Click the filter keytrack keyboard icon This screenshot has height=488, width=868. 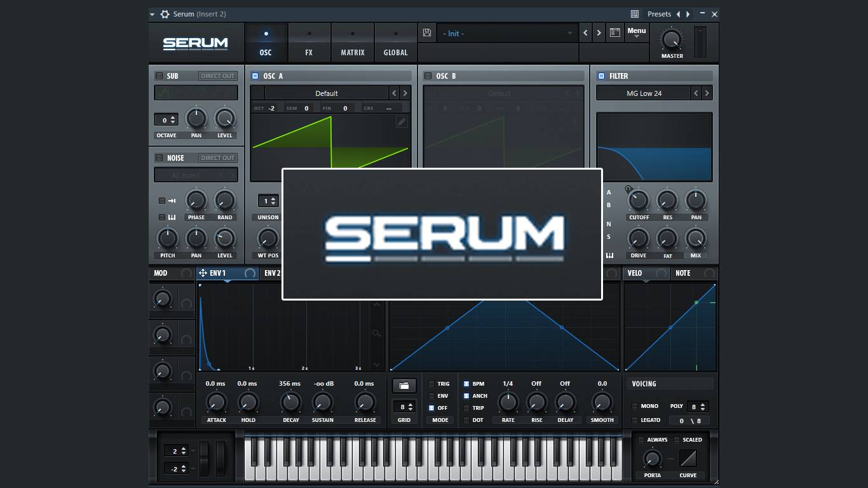coord(610,255)
